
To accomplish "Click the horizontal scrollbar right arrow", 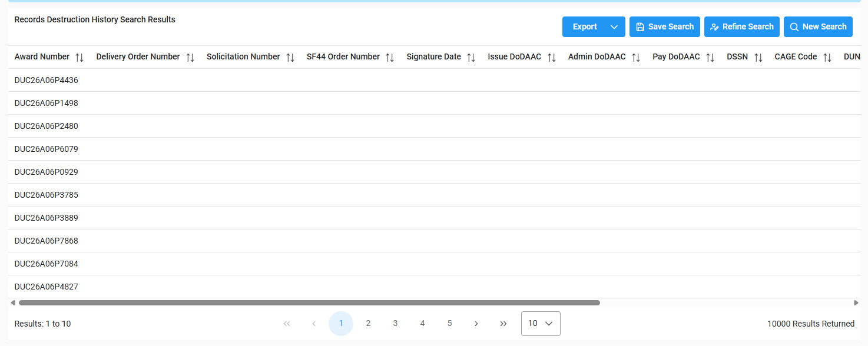I will pyautogui.click(x=856, y=303).
